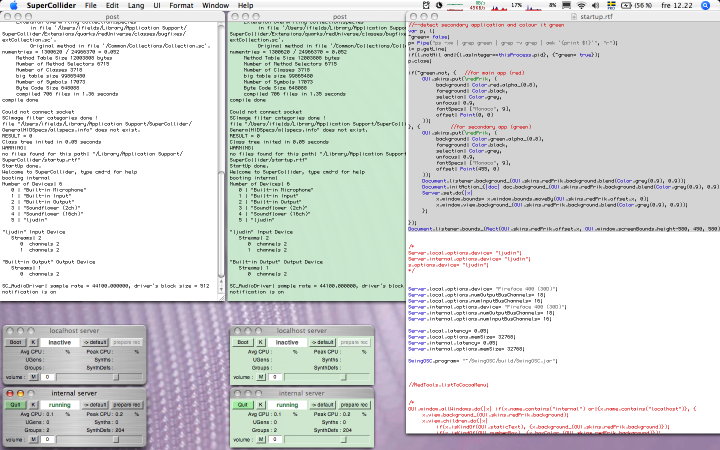Click green internal server volume slider
Image resolution: width=720 pixels, height=450 pixels.
pos(327,439)
